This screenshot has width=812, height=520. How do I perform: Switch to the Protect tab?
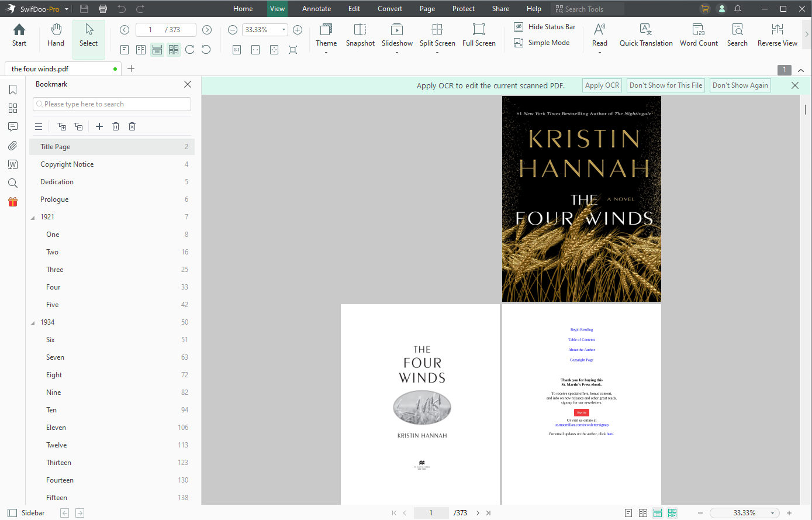pyautogui.click(x=464, y=9)
